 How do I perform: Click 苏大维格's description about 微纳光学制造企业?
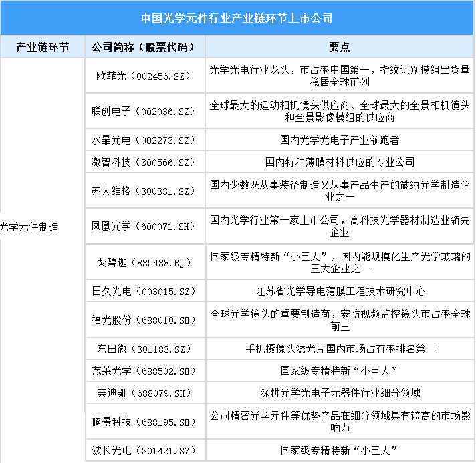click(340, 191)
